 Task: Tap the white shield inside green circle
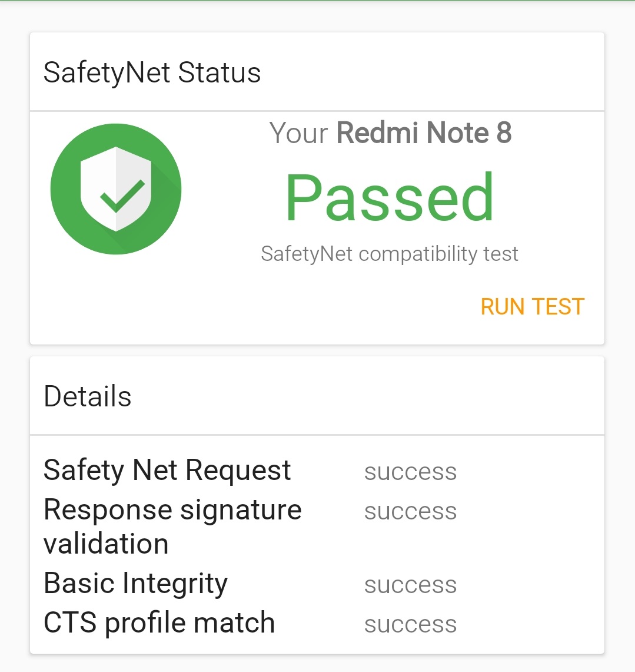point(116,189)
